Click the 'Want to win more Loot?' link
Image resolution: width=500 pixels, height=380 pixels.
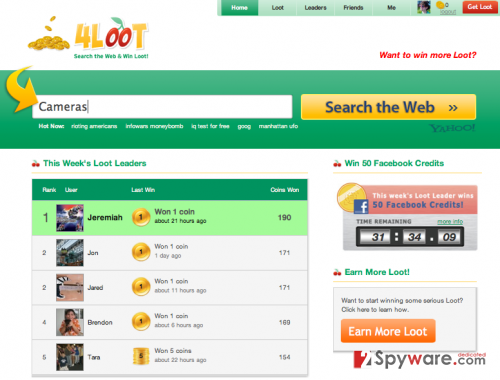[428, 55]
